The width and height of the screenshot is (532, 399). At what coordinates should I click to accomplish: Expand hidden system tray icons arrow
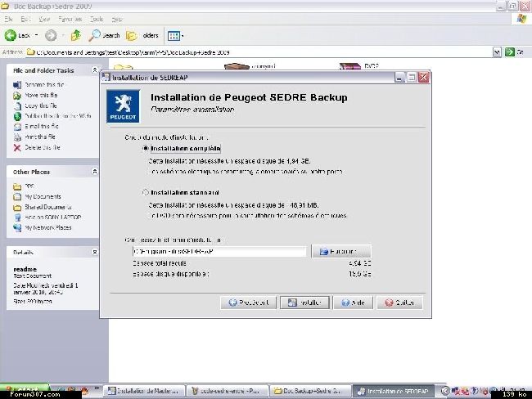coord(445,391)
